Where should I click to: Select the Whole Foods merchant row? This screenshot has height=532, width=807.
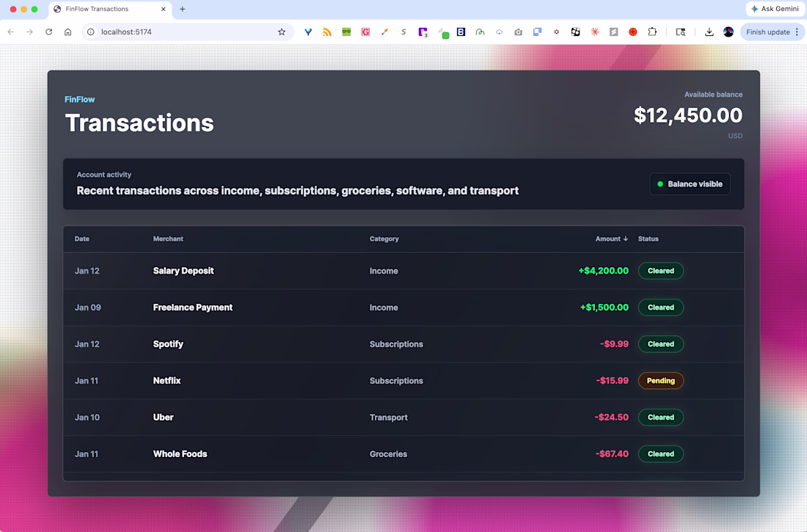click(x=403, y=453)
